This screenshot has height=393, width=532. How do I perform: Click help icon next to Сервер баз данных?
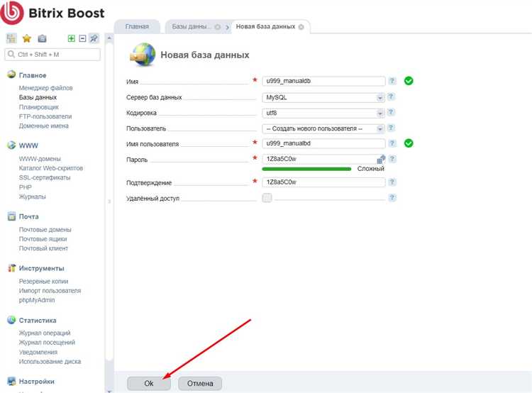coord(391,96)
